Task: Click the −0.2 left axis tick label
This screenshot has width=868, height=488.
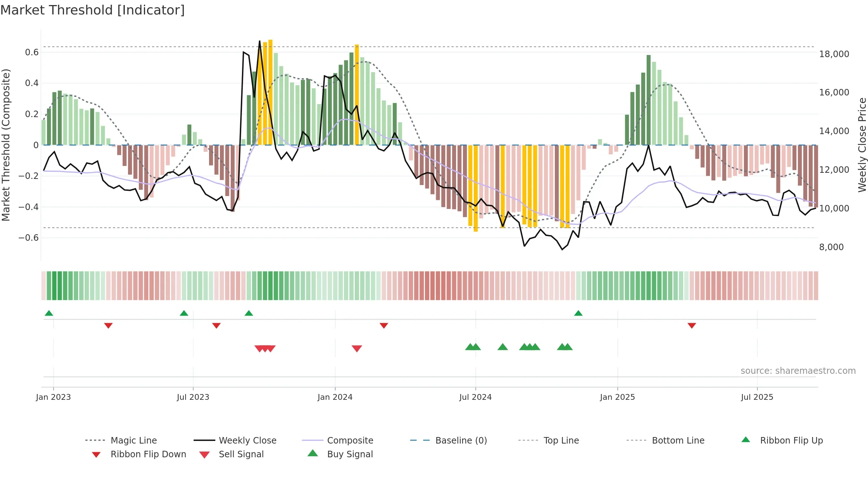Action: [x=29, y=176]
